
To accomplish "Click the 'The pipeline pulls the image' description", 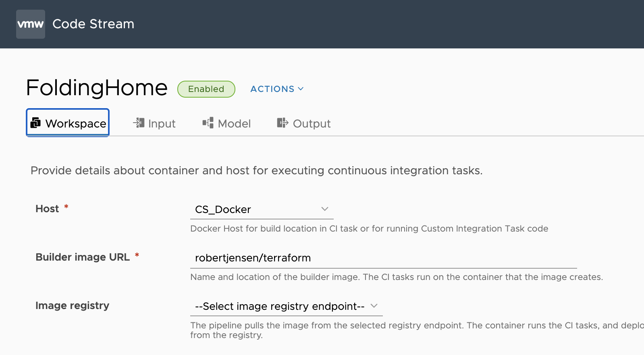I will [417, 330].
